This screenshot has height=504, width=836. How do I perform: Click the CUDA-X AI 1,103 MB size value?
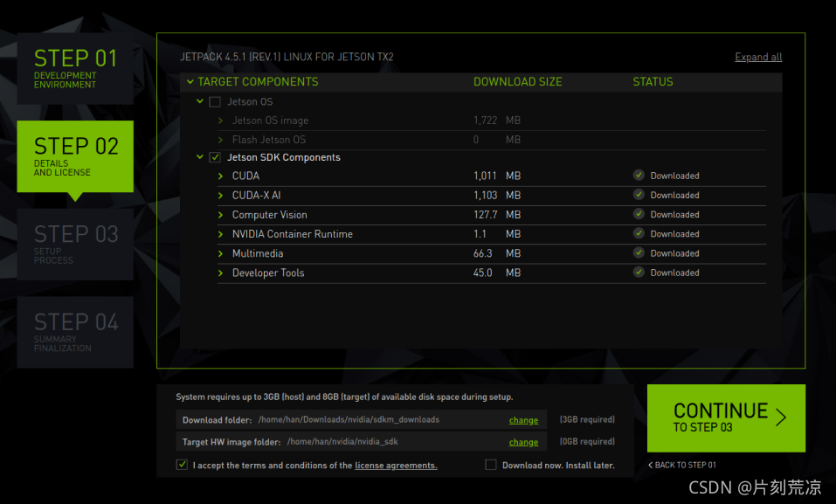point(497,195)
